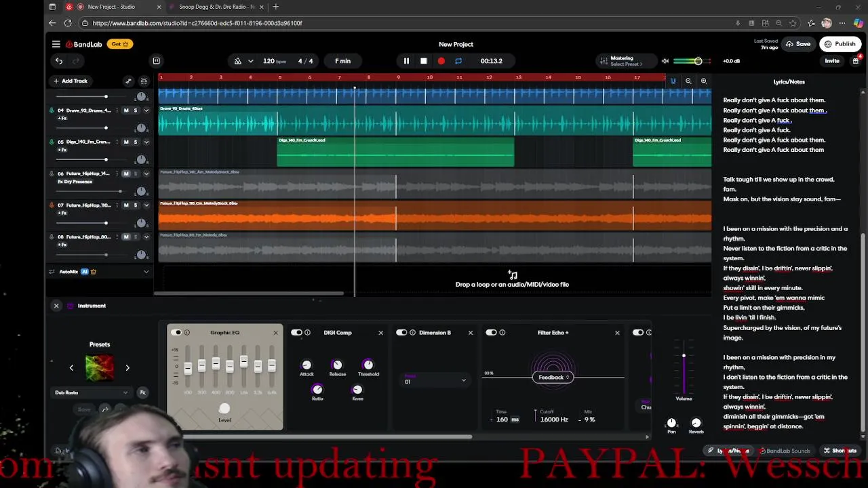Click the Graphic EQ Level knob
This screenshot has width=868, height=488.
[x=224, y=408]
